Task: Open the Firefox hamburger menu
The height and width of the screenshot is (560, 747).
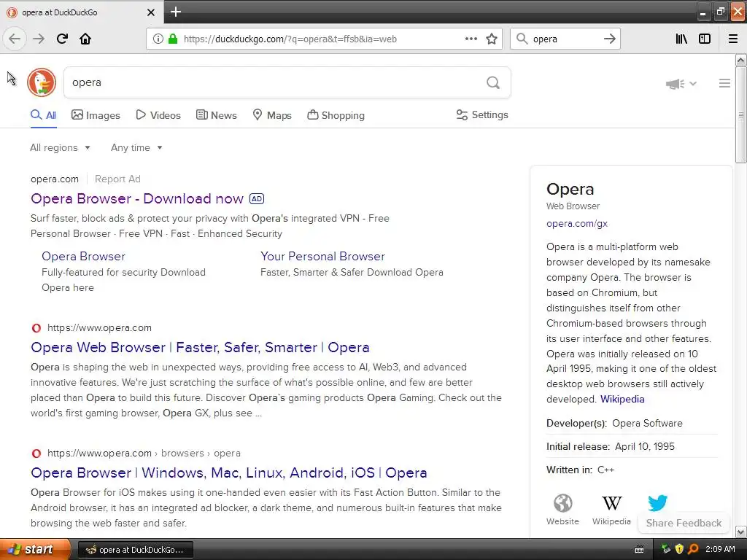Action: tap(733, 39)
